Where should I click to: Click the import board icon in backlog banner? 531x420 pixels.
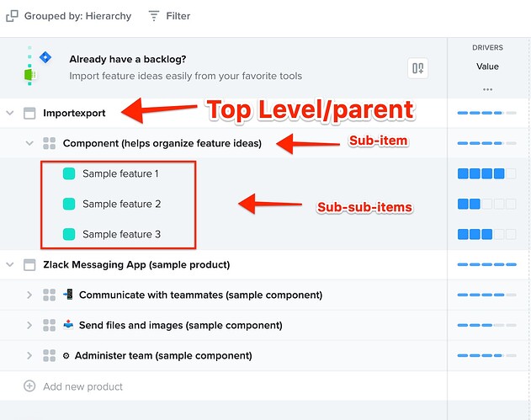tap(418, 68)
